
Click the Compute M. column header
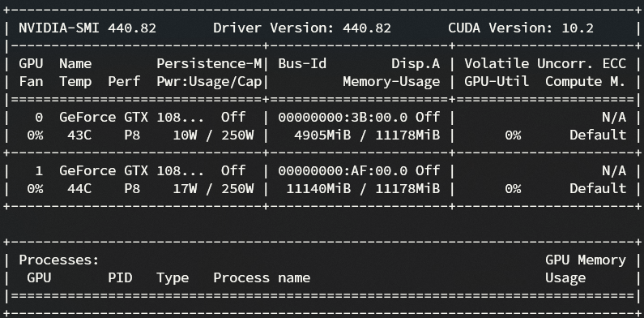585,81
